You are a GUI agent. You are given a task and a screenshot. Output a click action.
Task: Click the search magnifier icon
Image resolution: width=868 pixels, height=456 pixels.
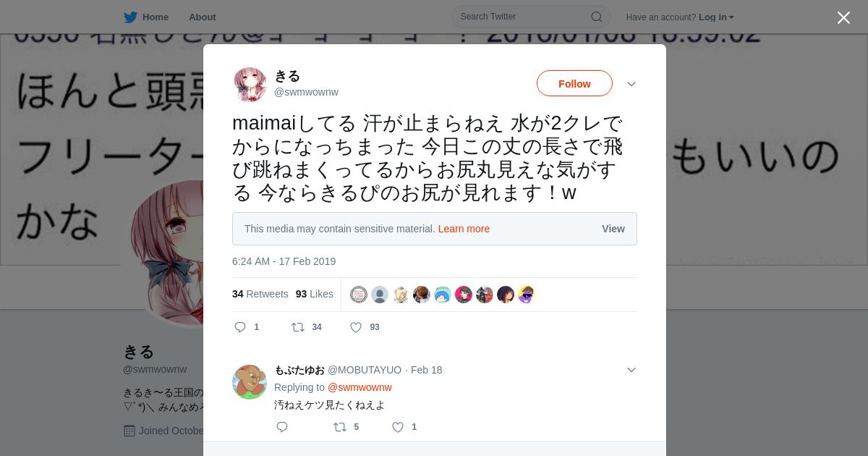click(x=597, y=17)
